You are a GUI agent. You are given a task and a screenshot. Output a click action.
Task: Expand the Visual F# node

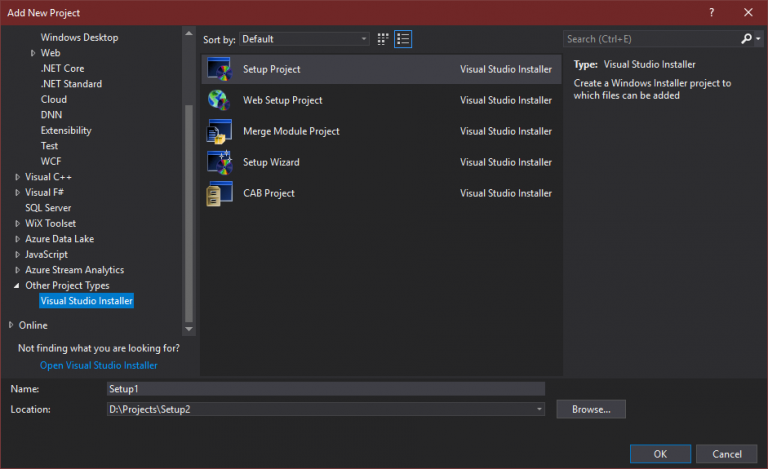(18, 192)
